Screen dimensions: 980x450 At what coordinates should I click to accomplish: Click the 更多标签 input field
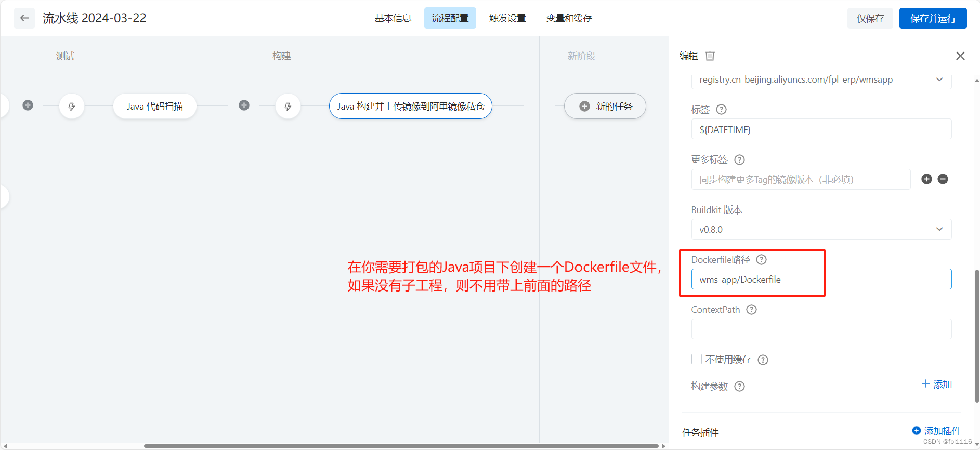(801, 179)
